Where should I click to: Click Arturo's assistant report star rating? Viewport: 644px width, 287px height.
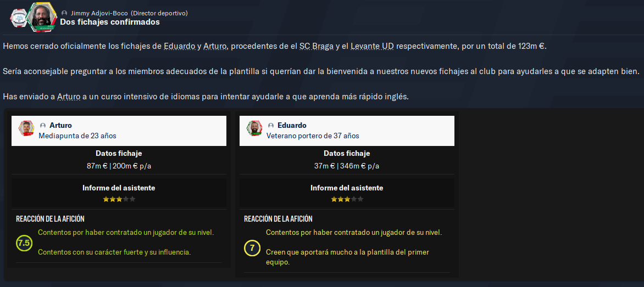(x=119, y=199)
